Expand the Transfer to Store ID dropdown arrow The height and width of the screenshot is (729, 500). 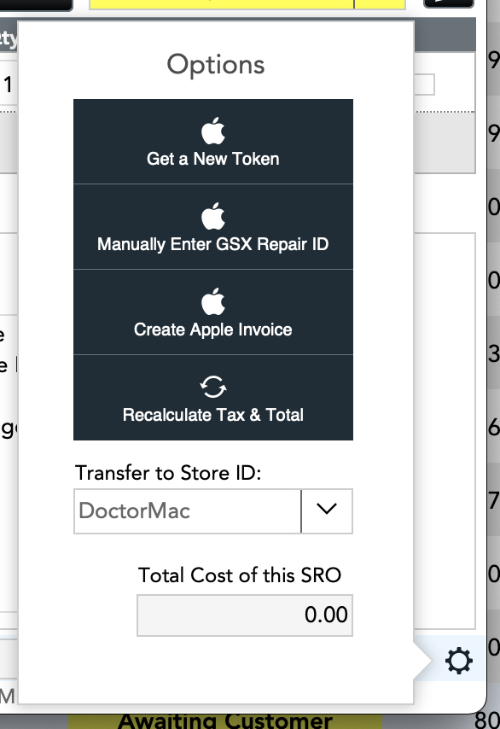pyautogui.click(x=327, y=510)
